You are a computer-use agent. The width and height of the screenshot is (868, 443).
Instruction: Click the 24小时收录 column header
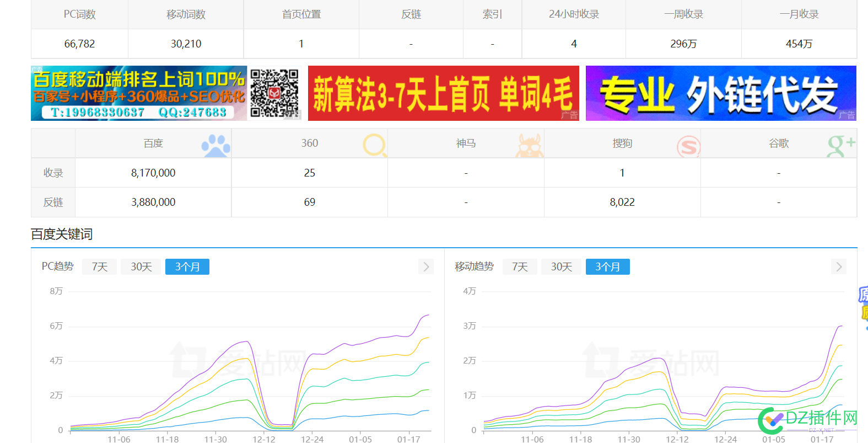pyautogui.click(x=574, y=14)
